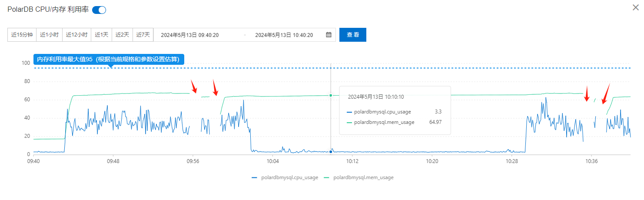Select the 近1小时 time range
Viewport: 644px width, 200px height.
coord(50,35)
